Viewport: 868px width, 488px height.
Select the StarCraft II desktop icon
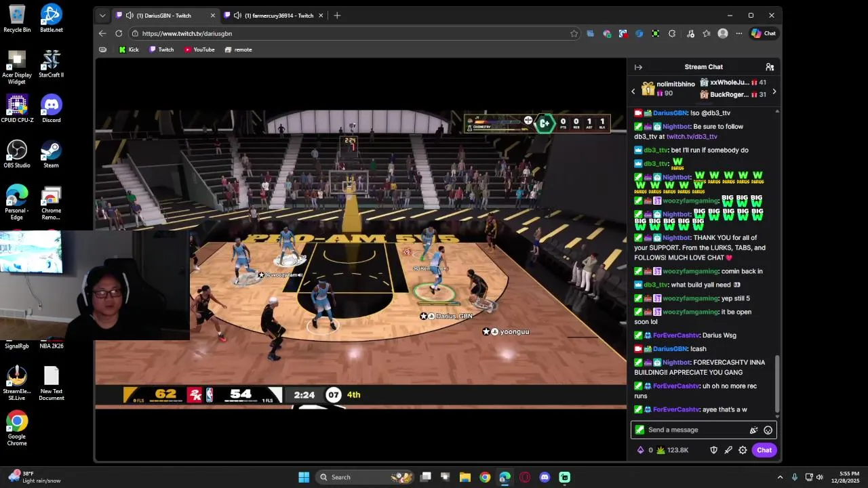(52, 64)
